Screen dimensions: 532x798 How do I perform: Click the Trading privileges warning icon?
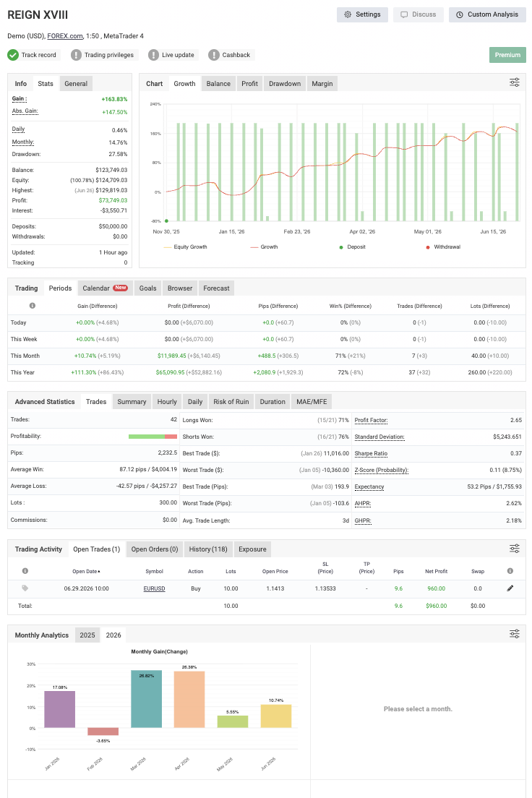coord(77,55)
